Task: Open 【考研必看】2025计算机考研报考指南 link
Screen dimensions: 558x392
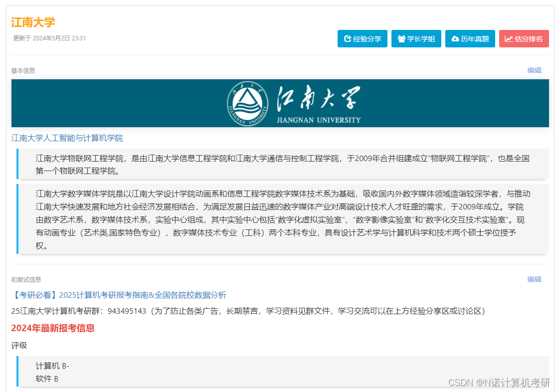Action: (x=119, y=295)
